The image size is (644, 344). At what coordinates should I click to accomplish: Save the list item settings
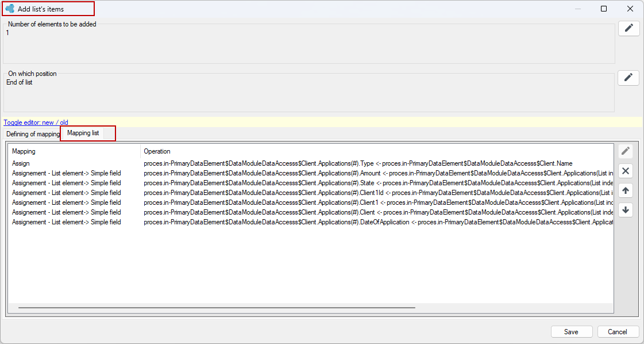tap(571, 332)
